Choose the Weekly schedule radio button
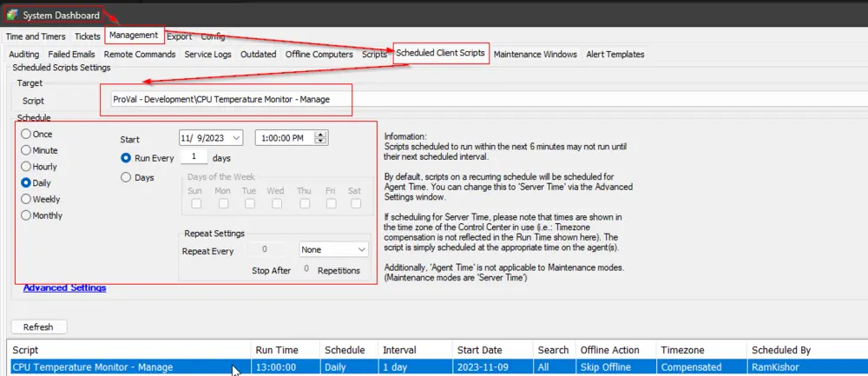Screen dimensions: 868x376 [x=25, y=200]
